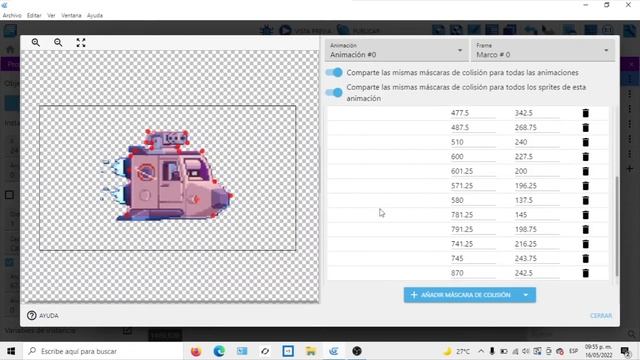Delete the vertex row 600, 227.5
The image size is (640, 360).
point(585,157)
